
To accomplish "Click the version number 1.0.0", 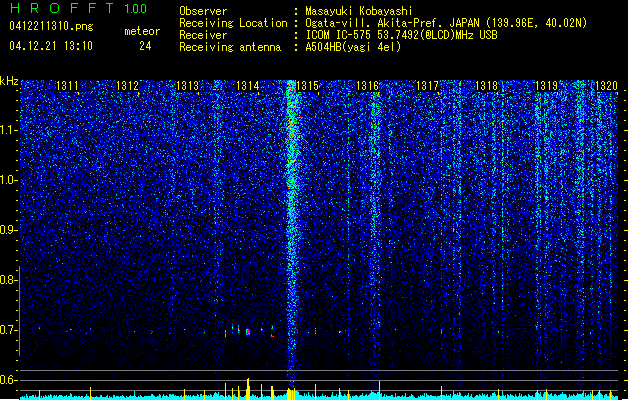I will 136,9.
